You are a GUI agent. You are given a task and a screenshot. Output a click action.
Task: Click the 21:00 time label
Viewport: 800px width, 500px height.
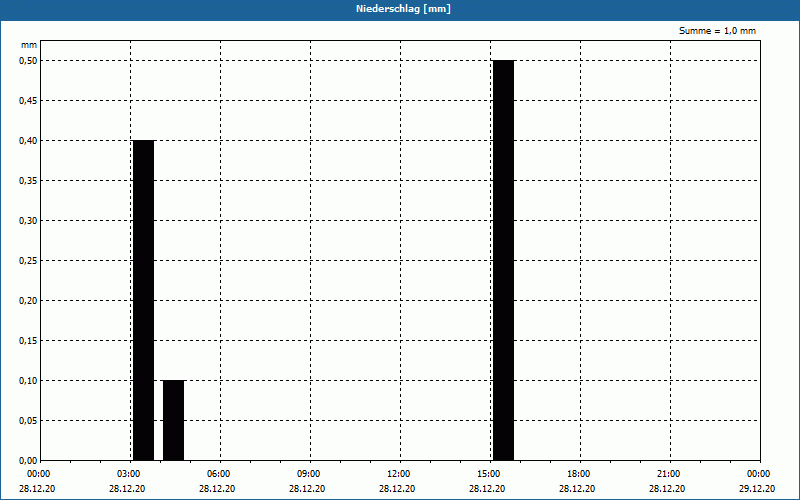667,474
